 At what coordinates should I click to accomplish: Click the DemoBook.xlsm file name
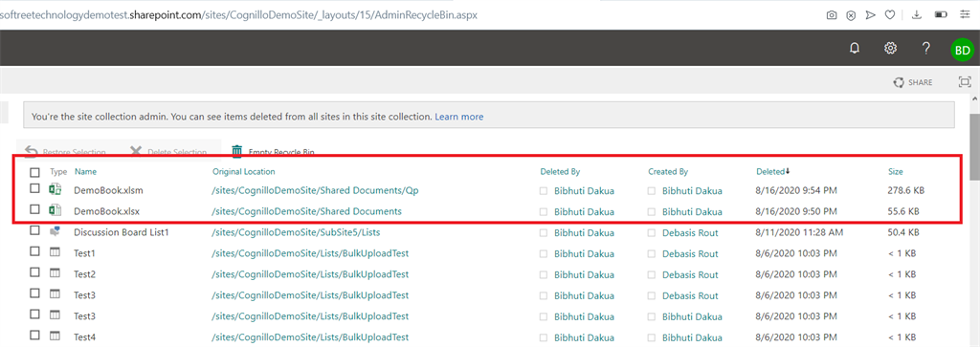pyautogui.click(x=109, y=190)
